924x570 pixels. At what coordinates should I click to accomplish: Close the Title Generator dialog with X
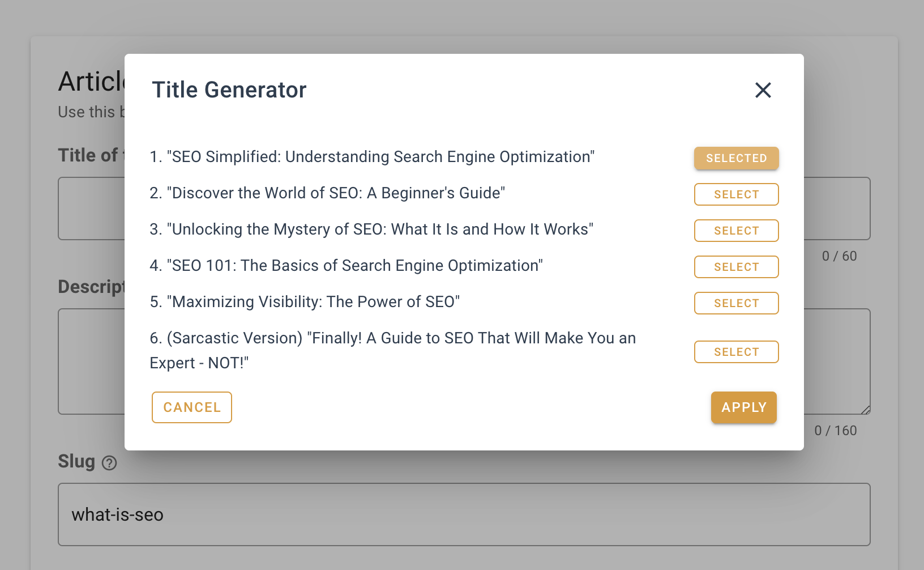point(763,90)
